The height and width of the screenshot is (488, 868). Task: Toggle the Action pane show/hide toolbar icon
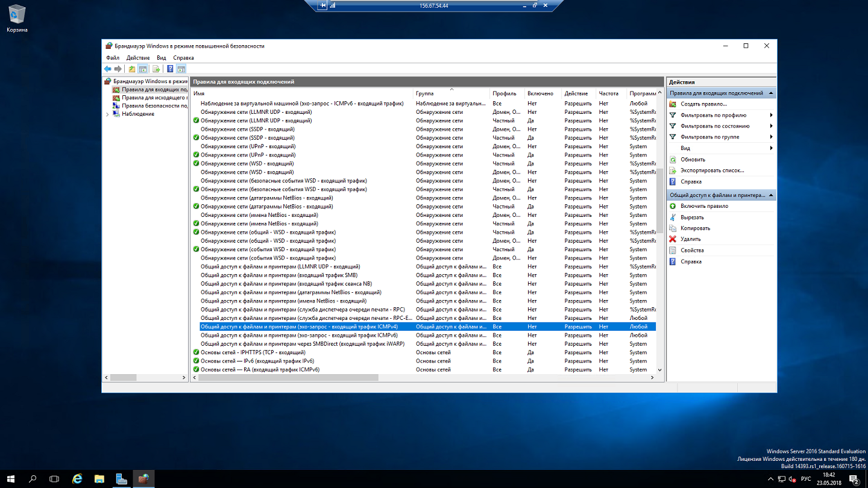point(181,69)
